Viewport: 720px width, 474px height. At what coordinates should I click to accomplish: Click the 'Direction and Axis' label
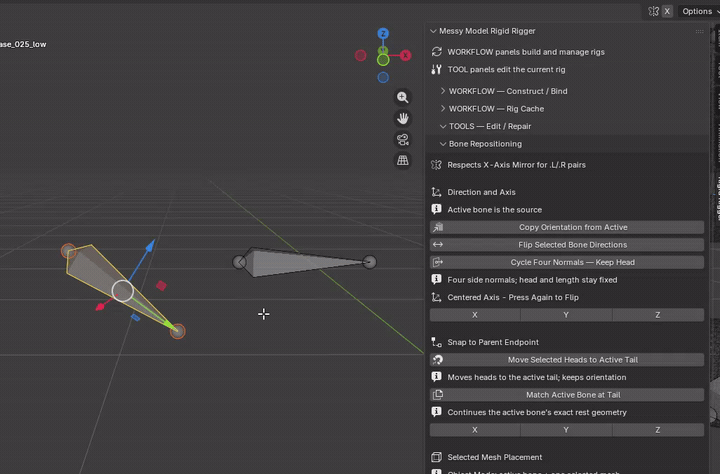(x=481, y=192)
